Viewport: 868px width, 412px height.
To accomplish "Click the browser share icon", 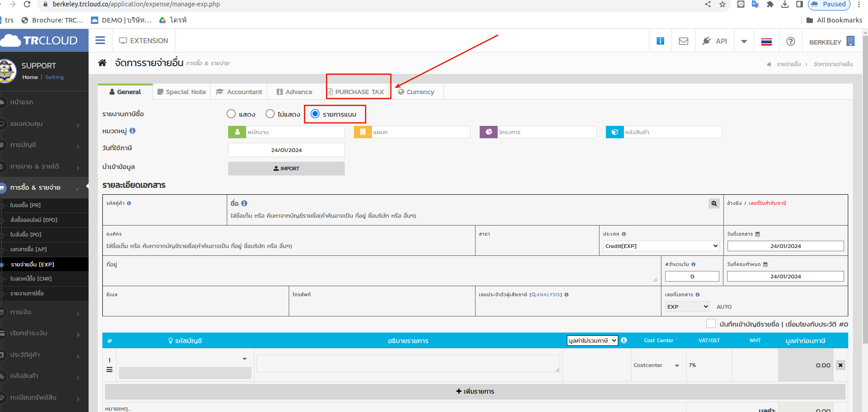I will pos(708,4).
